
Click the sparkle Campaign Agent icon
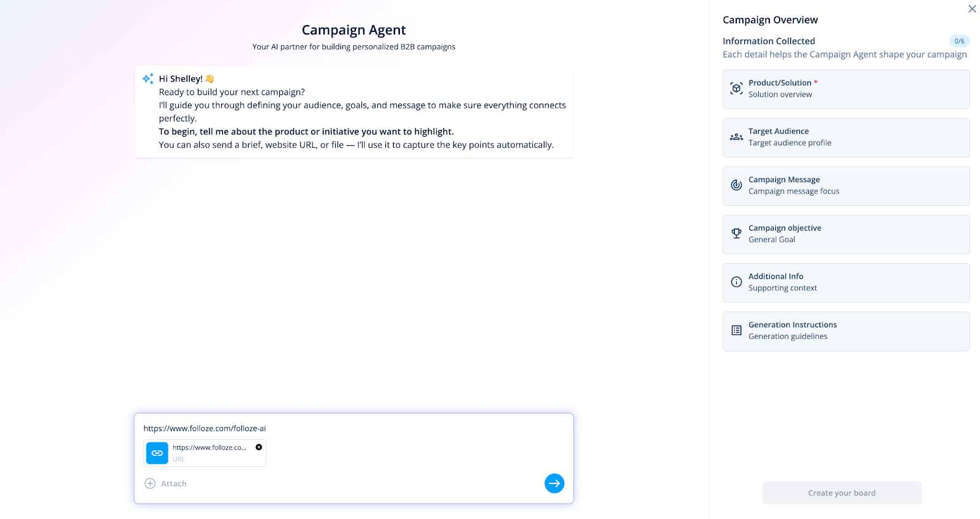pos(148,79)
